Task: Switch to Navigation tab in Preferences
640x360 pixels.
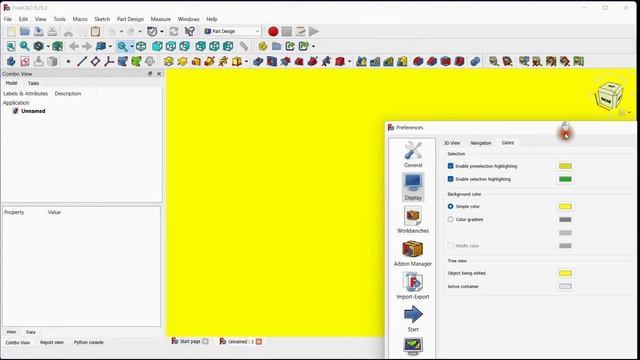Action: 481,143
